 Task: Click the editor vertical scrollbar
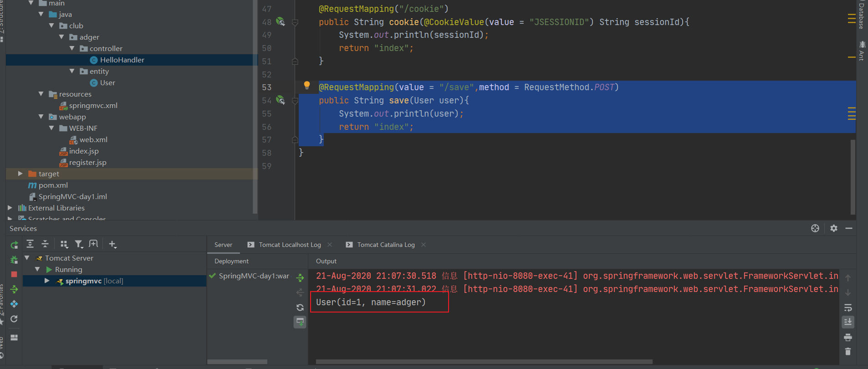coord(853,177)
